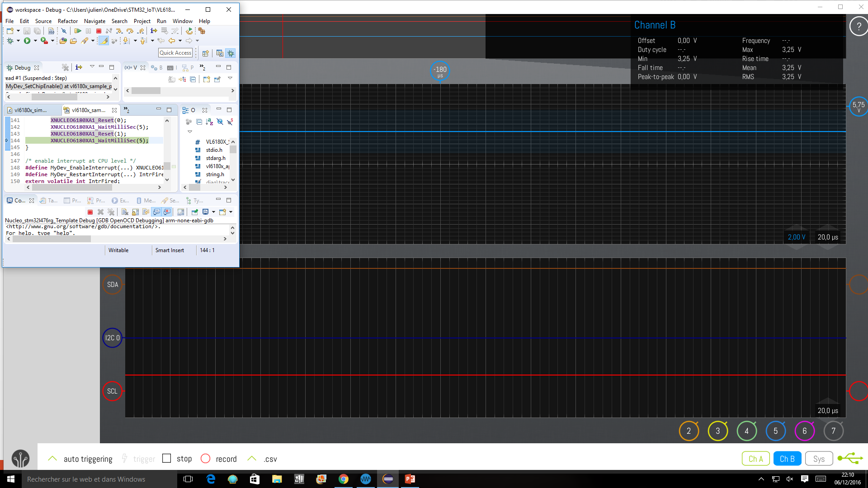Screen dimensions: 868x488
Task: Open the Refactor menu
Action: (68, 21)
